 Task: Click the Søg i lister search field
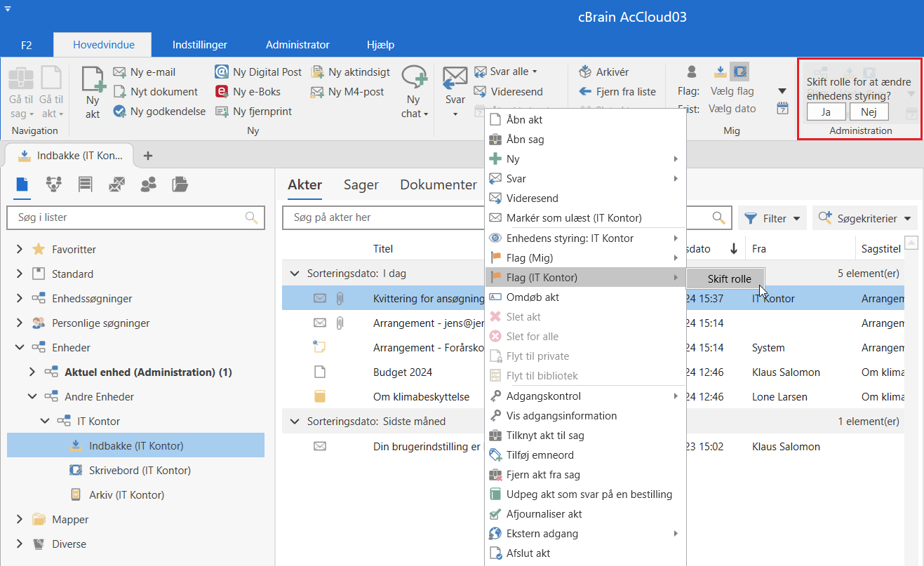[x=126, y=217]
